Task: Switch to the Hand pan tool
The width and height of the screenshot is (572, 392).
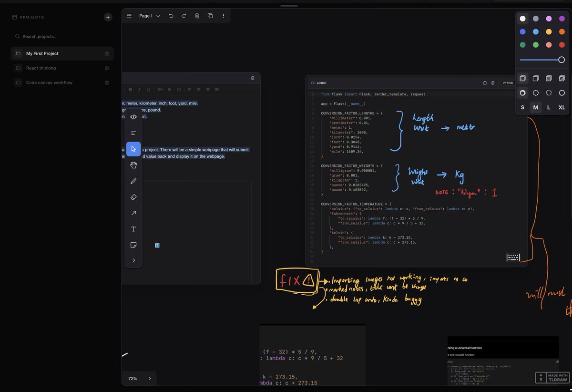Action: (x=133, y=165)
